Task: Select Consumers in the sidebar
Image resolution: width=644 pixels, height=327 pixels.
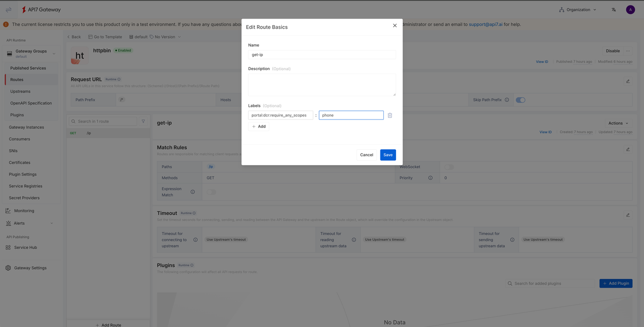Action: (x=19, y=139)
